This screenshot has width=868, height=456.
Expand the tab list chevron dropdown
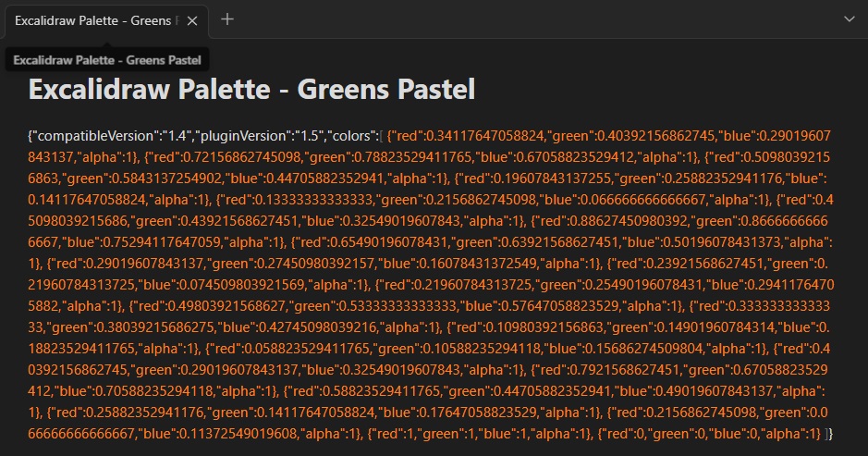(850, 19)
